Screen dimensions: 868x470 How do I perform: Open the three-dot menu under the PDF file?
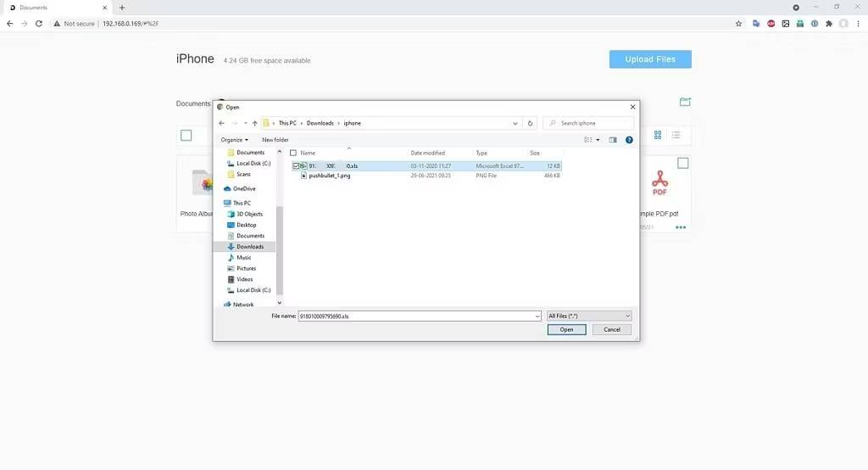(681, 227)
